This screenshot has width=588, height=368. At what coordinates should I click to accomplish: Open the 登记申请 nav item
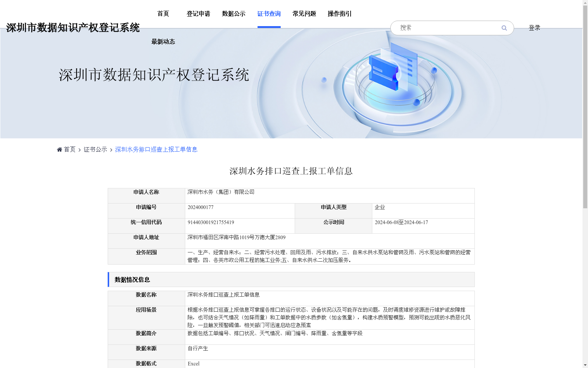[x=198, y=14]
